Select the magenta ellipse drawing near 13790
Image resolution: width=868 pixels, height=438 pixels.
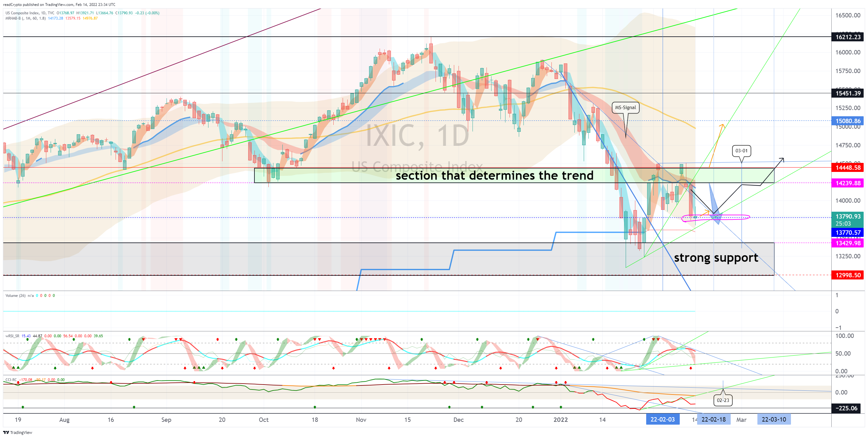[715, 218]
